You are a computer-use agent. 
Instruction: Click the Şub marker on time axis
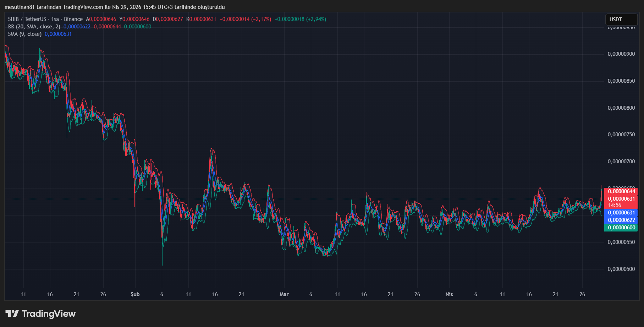click(135, 294)
